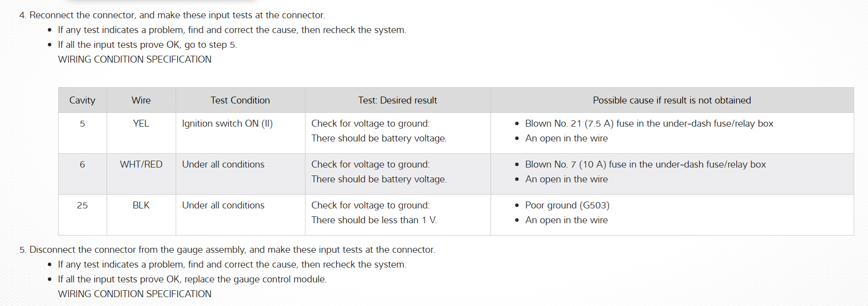The width and height of the screenshot is (868, 306).
Task: Click the Wire column header
Action: (141, 100)
